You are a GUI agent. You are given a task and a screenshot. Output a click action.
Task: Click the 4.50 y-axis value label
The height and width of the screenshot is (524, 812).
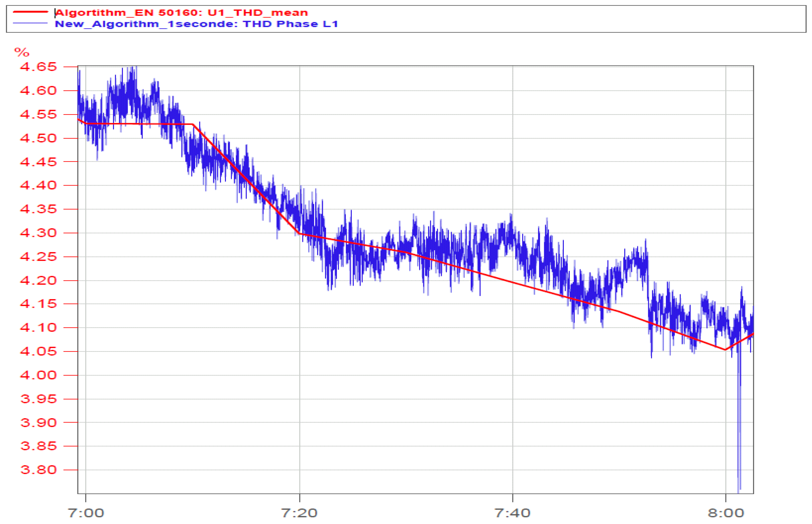click(38, 138)
